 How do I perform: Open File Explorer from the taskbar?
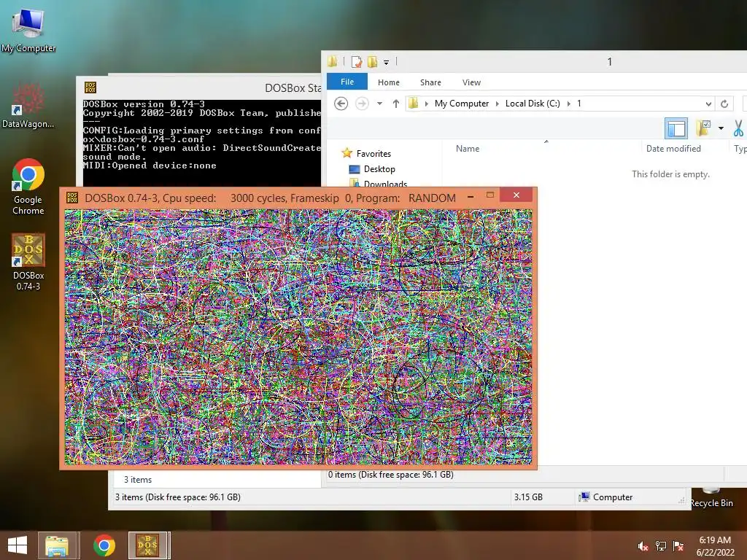(x=57, y=545)
